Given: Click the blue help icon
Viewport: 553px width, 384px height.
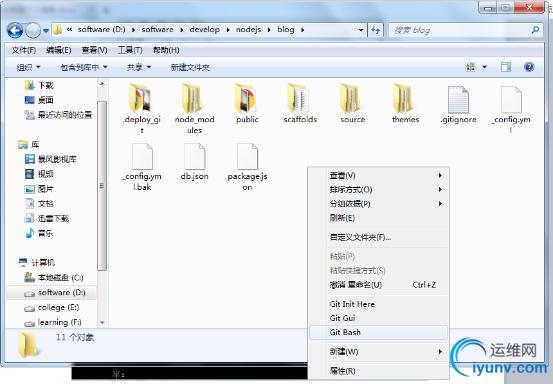Looking at the screenshot, I should [529, 67].
